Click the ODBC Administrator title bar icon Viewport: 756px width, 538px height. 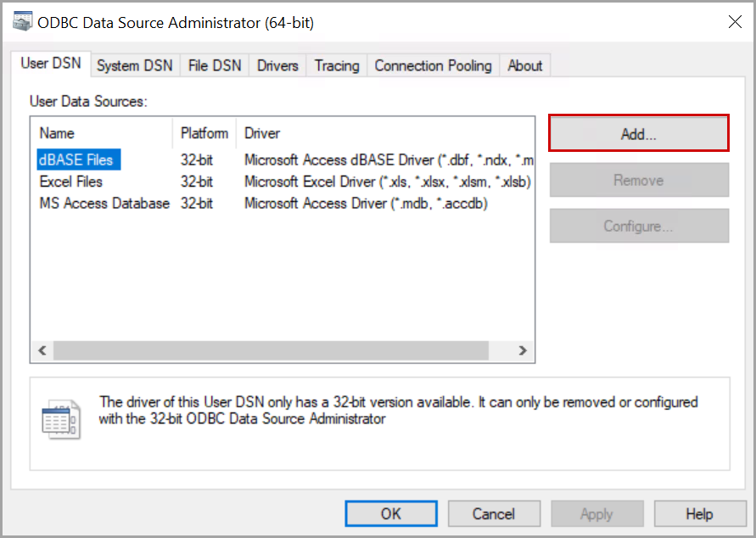[23, 23]
